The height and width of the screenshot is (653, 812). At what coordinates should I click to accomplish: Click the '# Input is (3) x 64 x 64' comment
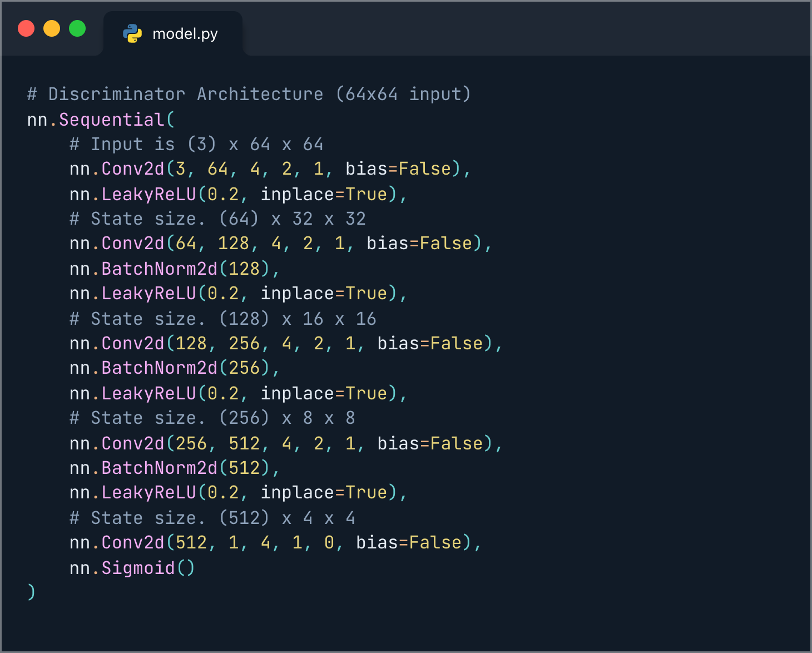[196, 145]
